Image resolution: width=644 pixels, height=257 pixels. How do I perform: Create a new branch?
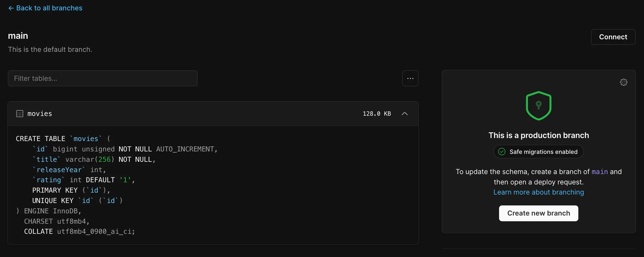[x=539, y=213]
